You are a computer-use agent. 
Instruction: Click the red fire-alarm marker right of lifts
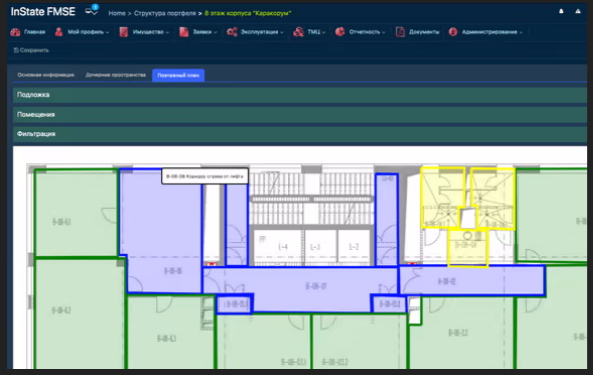click(x=411, y=263)
